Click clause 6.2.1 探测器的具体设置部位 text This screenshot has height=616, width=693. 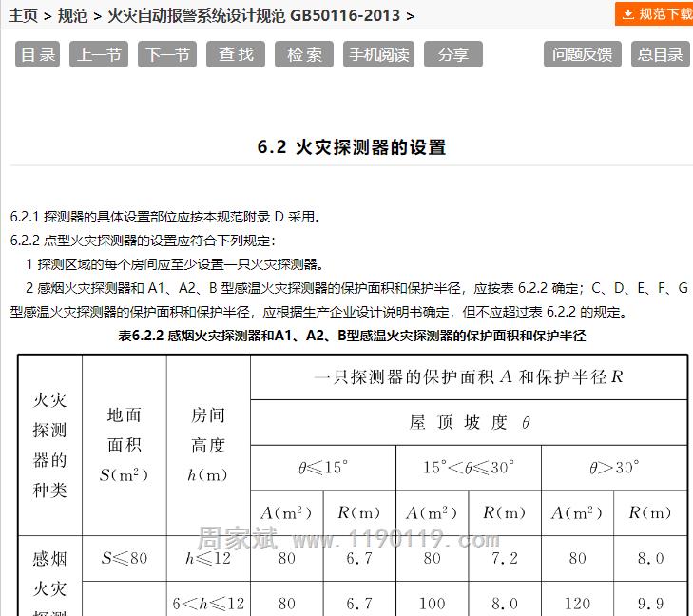tap(166, 217)
